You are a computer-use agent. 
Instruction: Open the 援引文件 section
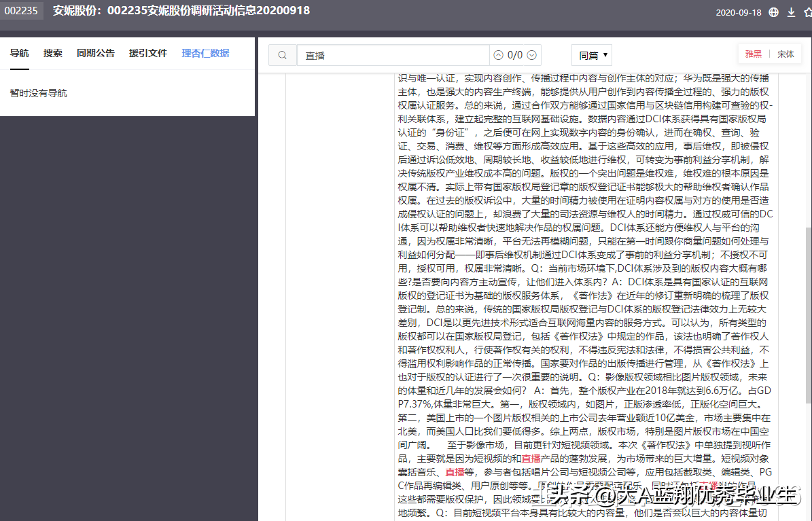coord(147,52)
